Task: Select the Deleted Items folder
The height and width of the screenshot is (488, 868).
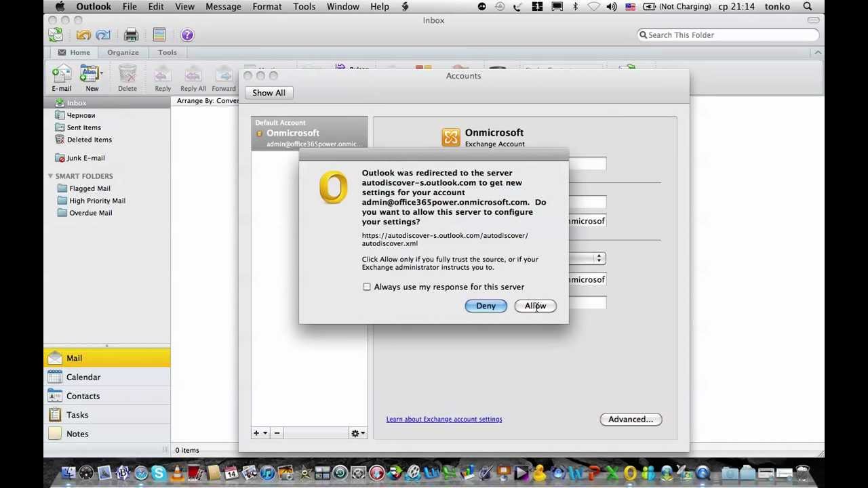Action: tap(107, 140)
